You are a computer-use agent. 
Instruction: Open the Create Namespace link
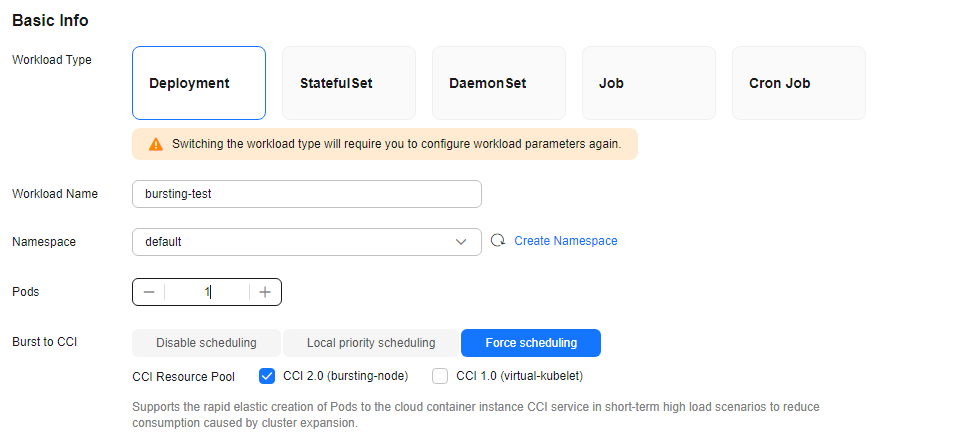coord(566,241)
